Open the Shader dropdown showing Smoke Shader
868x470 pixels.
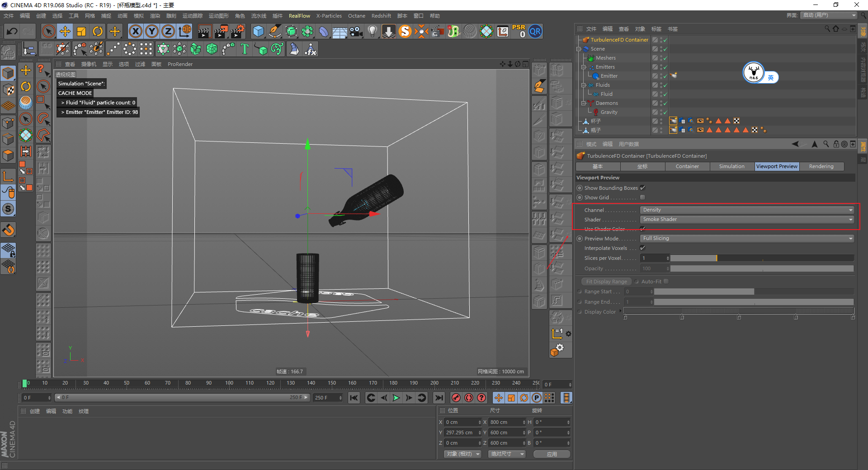pos(747,219)
